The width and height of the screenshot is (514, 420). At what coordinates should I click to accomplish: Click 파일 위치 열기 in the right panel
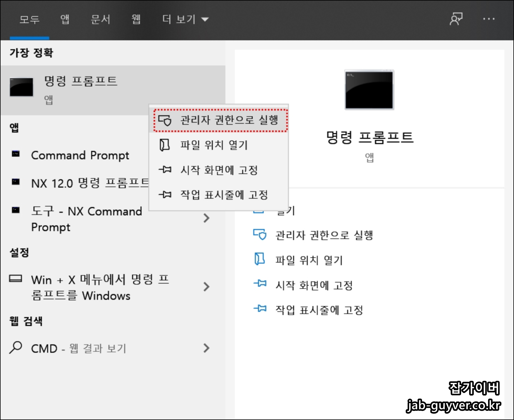[x=308, y=260]
